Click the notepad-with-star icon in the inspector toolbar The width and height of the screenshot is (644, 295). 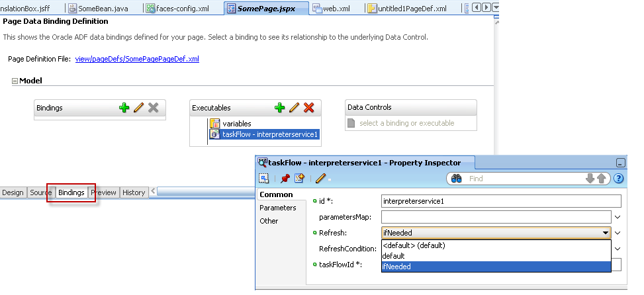[299, 179]
